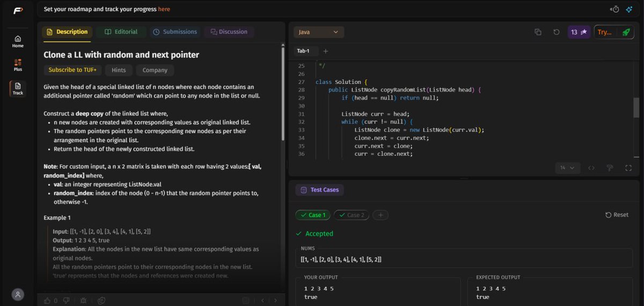The height and width of the screenshot is (306, 644).
Task: Open the Java language dropdown
Action: coord(319,32)
